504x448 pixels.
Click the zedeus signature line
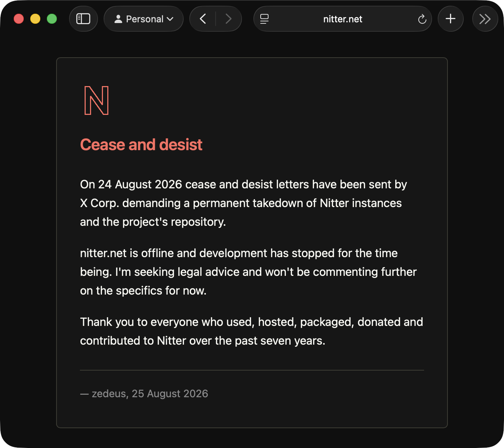[144, 394]
